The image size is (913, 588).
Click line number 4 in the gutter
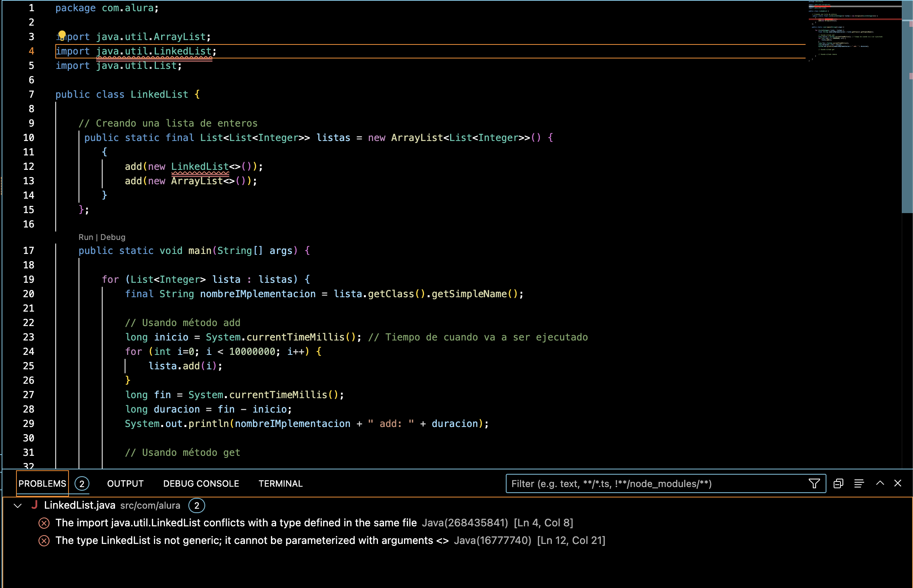point(31,51)
